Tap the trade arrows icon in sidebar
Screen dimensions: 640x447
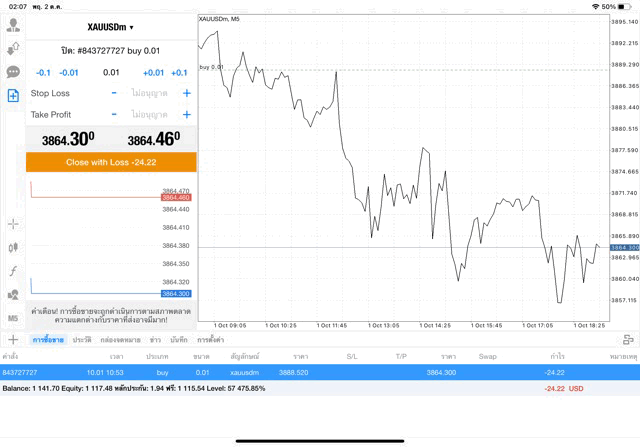pos(13,48)
